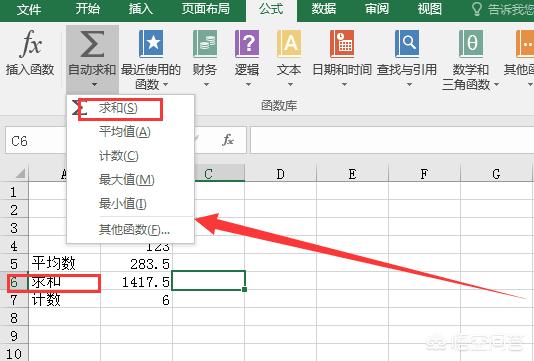The width and height of the screenshot is (534, 361).
Task: Click cell containing 求和 in column A
Action: pos(64,282)
